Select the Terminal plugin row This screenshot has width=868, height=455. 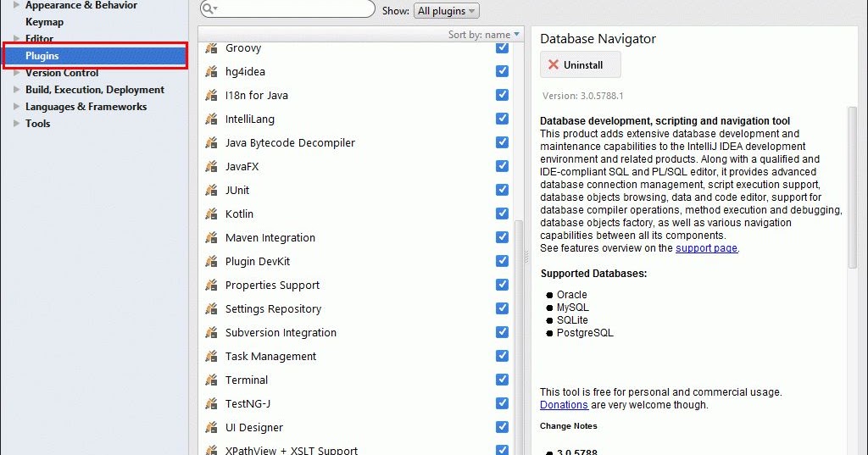click(356, 380)
